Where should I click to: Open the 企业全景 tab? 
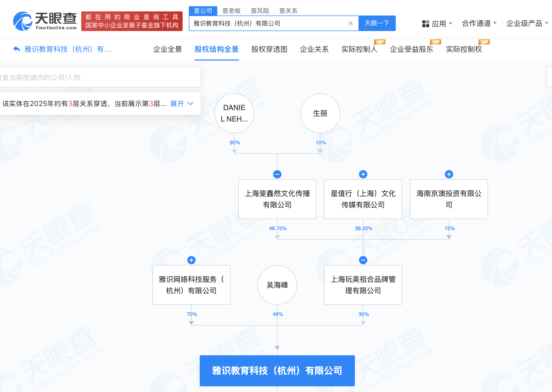pos(168,49)
